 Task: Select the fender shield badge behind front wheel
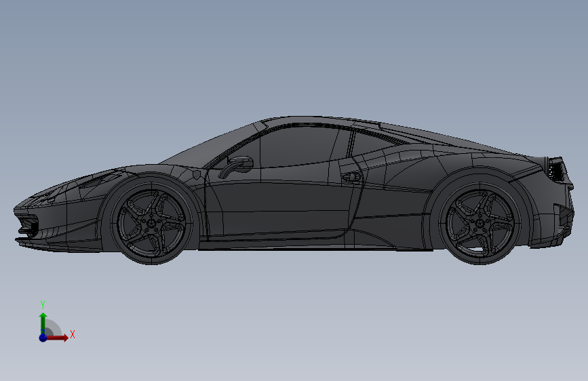coord(197,175)
